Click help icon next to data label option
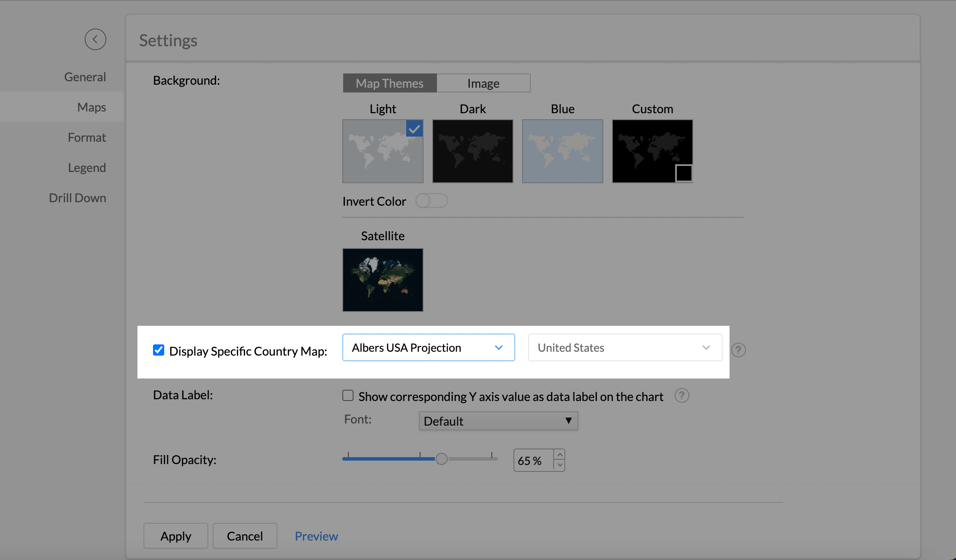 click(x=682, y=395)
